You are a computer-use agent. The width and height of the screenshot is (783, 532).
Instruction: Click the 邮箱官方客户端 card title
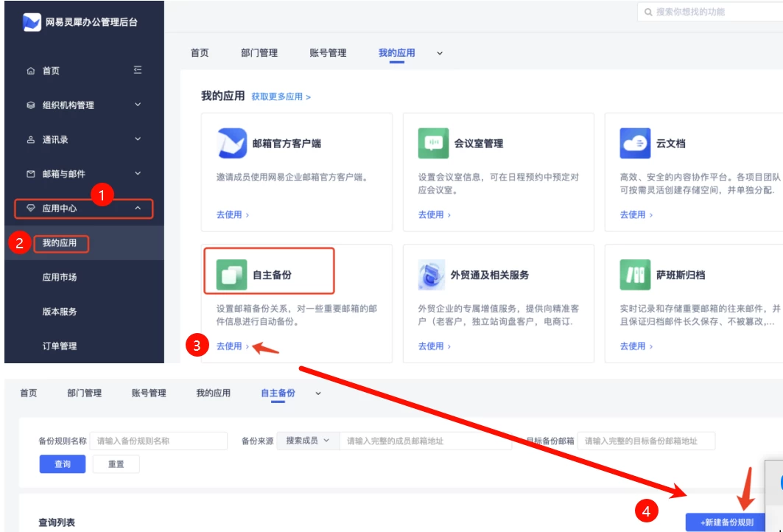(287, 144)
